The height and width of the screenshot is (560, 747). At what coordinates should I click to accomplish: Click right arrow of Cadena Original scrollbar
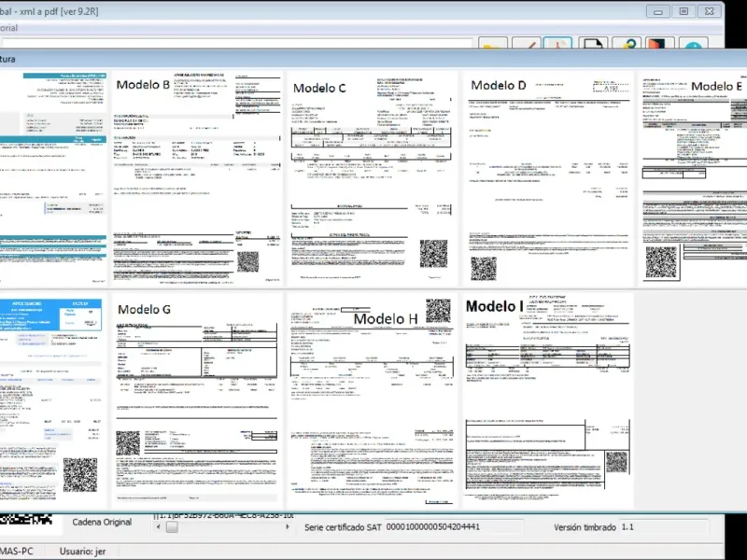tap(288, 527)
